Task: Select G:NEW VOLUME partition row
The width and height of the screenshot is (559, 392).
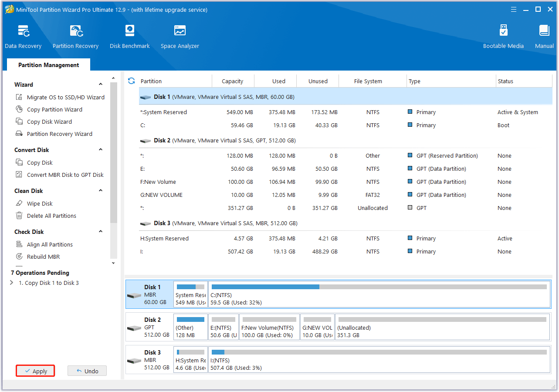Action: [x=346, y=195]
